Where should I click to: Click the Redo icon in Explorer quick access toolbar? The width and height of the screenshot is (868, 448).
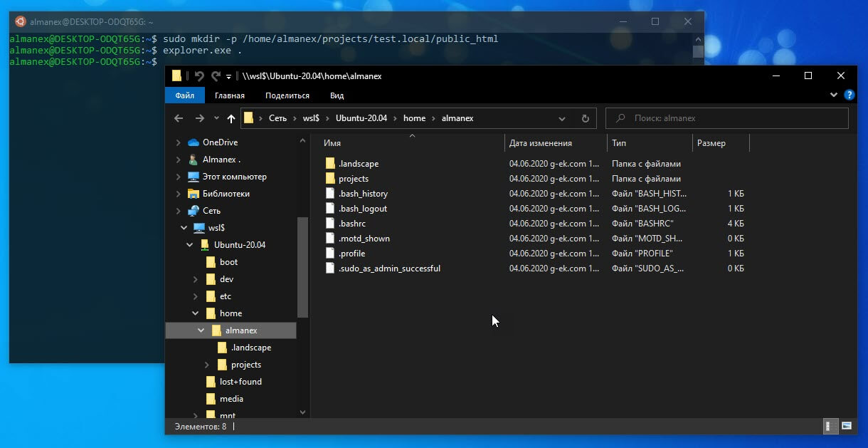pyautogui.click(x=216, y=76)
